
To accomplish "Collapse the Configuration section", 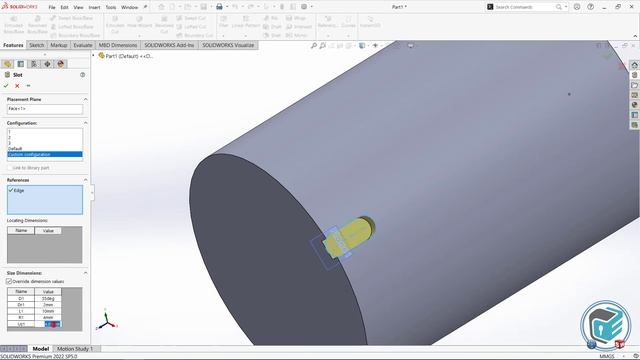I will pos(85,123).
